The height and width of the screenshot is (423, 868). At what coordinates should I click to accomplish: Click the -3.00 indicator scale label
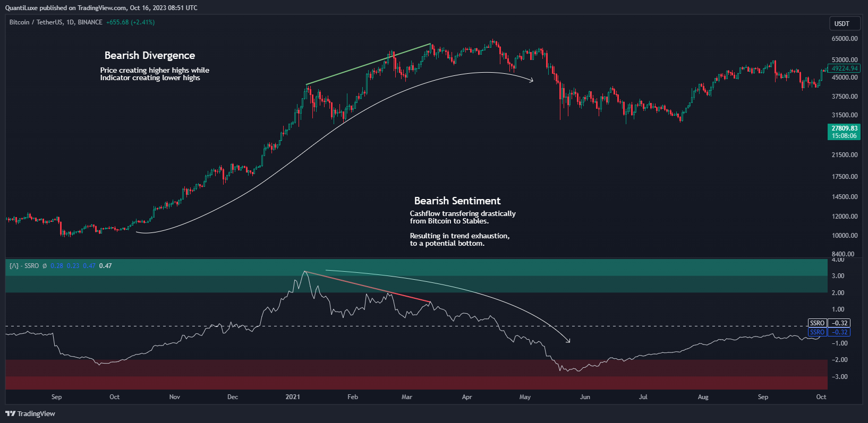[x=840, y=377]
